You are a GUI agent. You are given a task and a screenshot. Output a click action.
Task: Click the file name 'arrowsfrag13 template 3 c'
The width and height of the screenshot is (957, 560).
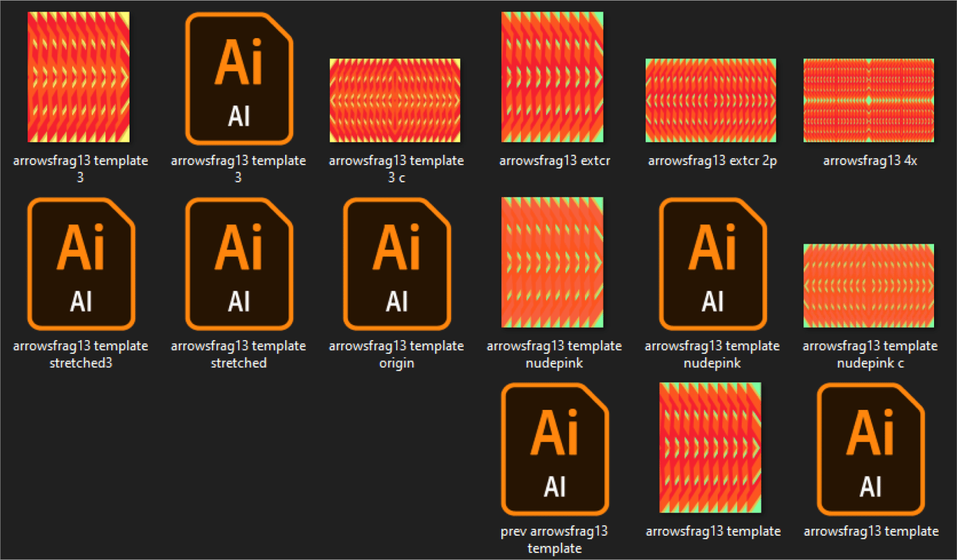[x=396, y=169]
